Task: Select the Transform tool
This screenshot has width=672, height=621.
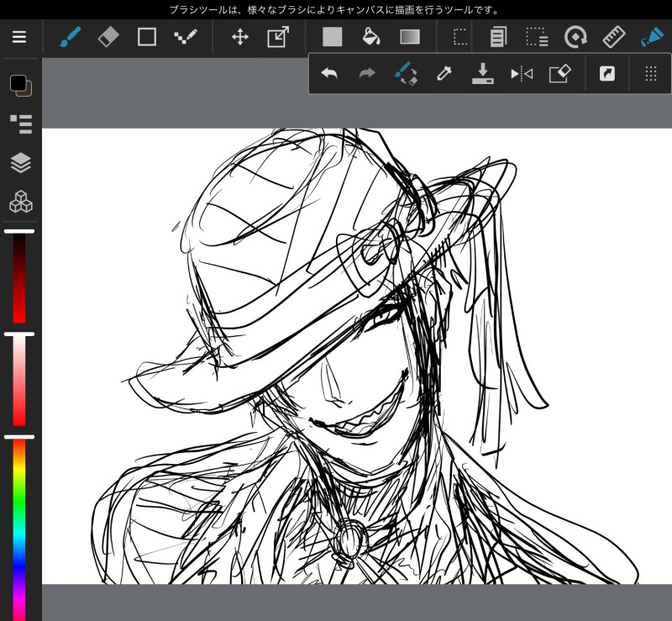Action: pyautogui.click(x=277, y=37)
